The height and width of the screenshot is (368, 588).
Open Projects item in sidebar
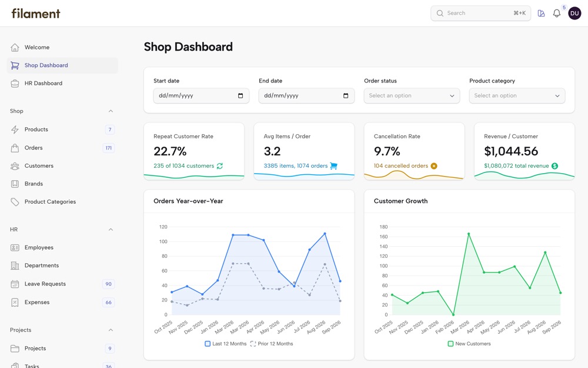pyautogui.click(x=62, y=349)
